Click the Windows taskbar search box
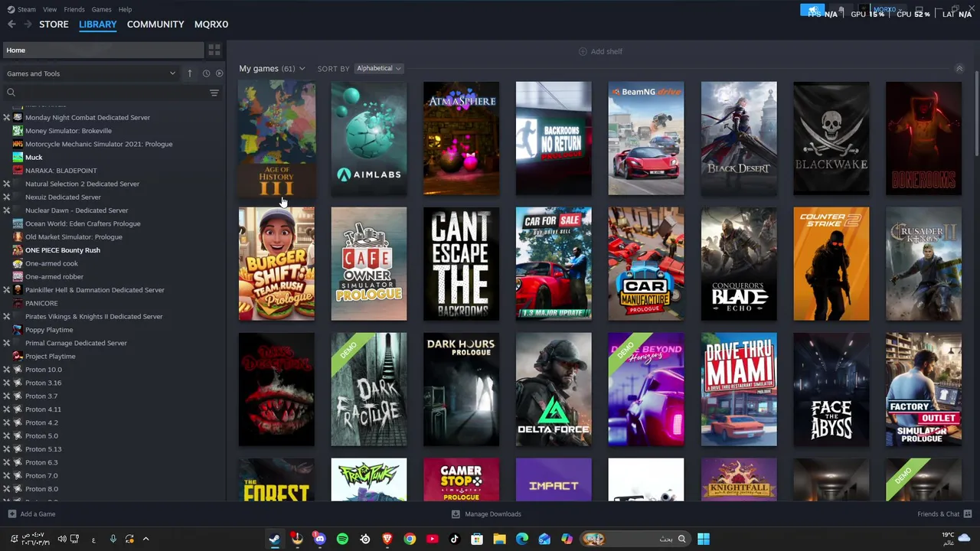Image resolution: width=980 pixels, height=551 pixels. (635, 539)
